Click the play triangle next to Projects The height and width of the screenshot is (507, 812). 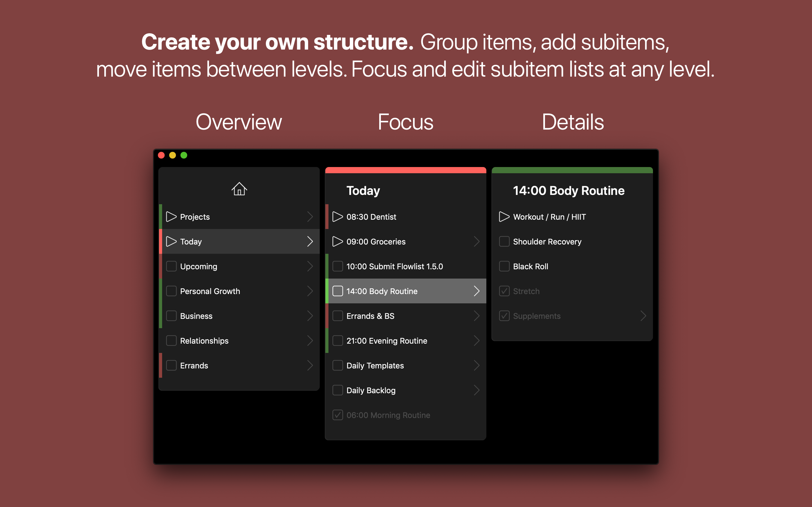point(171,217)
